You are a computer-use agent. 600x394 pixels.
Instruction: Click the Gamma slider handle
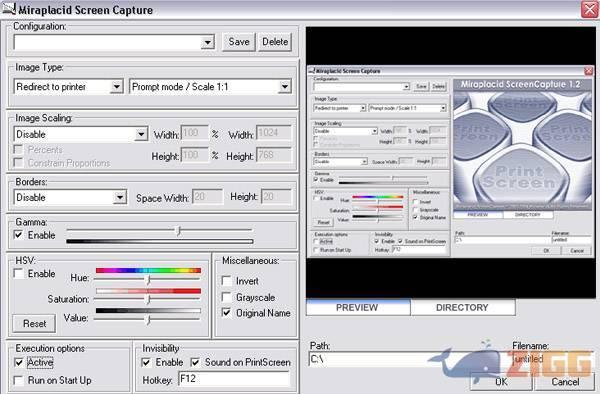point(178,231)
